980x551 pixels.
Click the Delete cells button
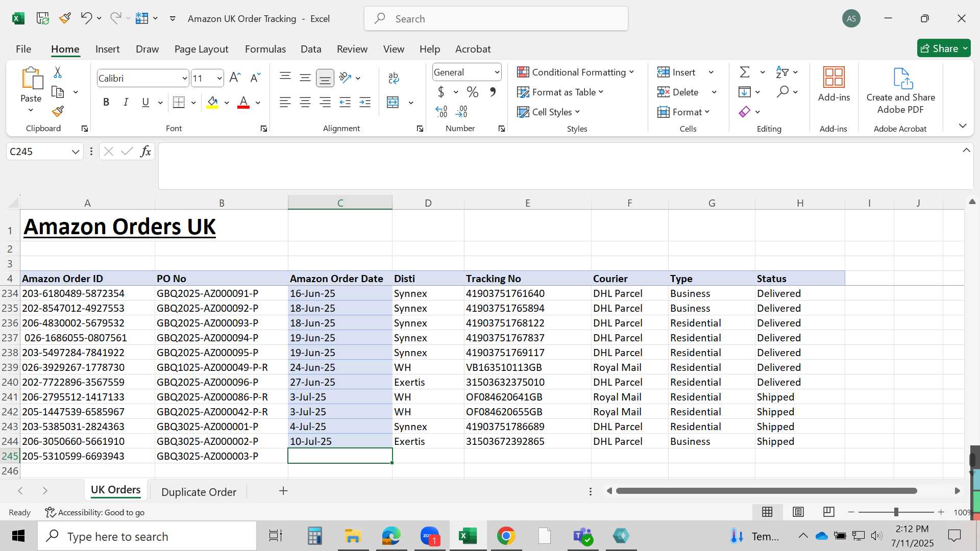pos(677,92)
